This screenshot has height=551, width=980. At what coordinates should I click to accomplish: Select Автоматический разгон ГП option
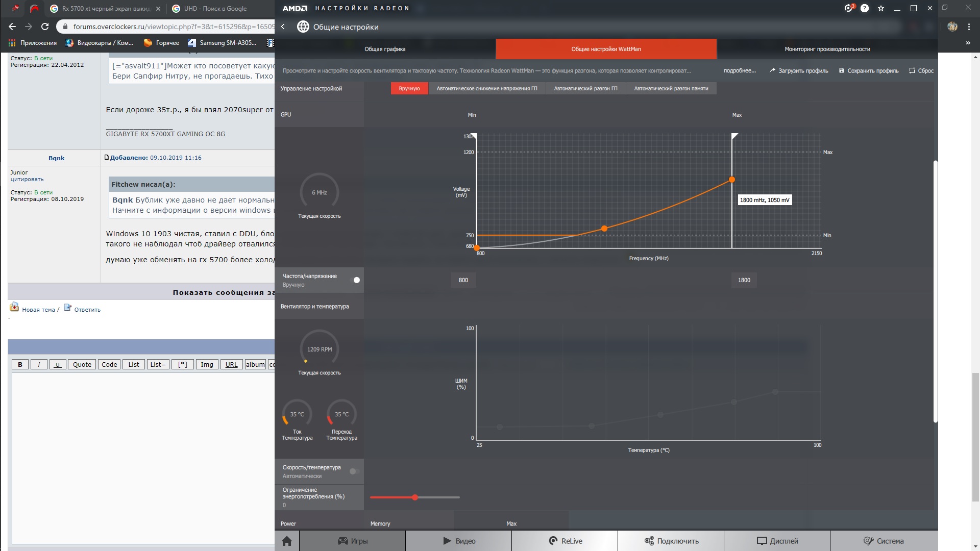(585, 89)
